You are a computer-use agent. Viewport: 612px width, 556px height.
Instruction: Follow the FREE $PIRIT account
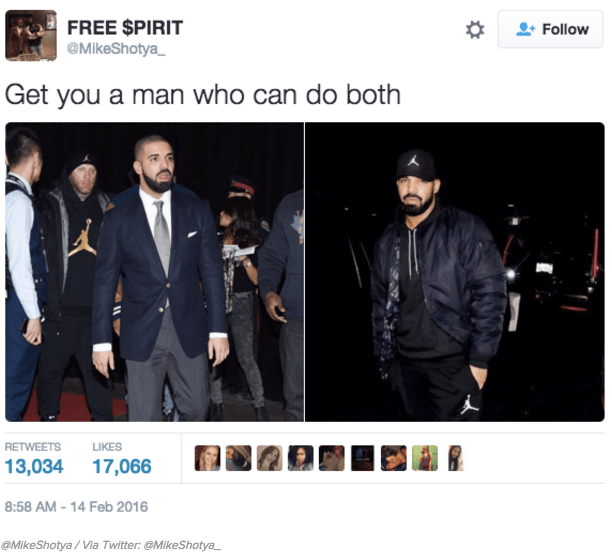[x=550, y=29]
